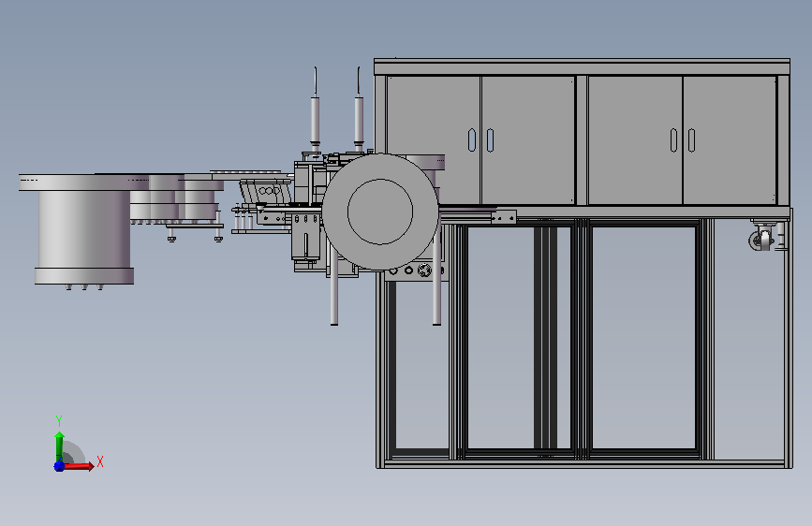This screenshot has height=526, width=812.
Task: Select the large circular disc at the machine center
Action: point(380,212)
